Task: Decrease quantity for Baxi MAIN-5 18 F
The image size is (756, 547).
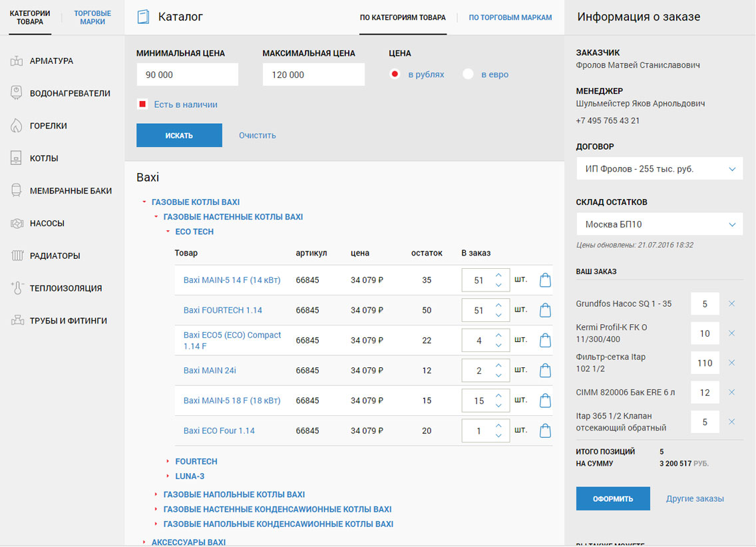Action: click(x=498, y=405)
